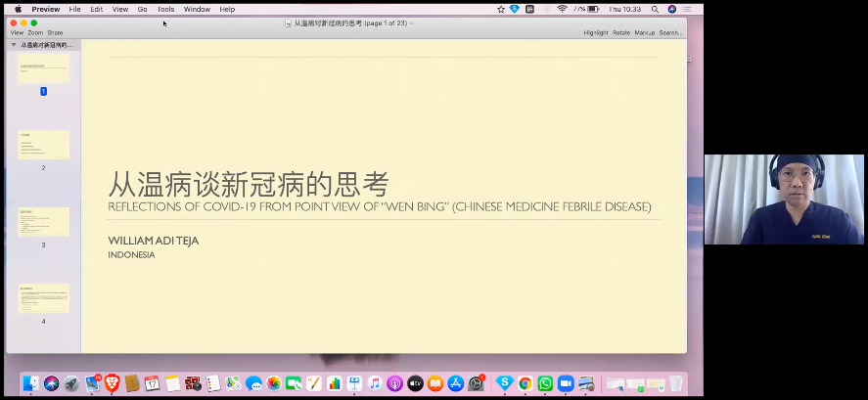
Task: Open the document title dropdown chevron
Action: (x=412, y=22)
